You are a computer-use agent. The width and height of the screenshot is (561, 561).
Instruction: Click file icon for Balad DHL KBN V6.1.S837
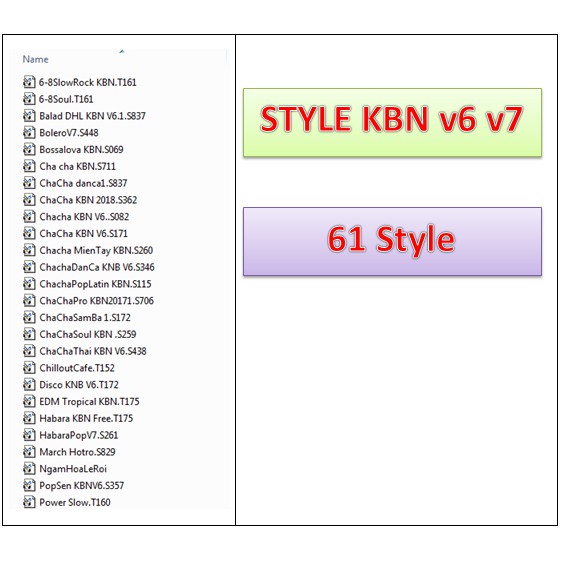pos(29,116)
